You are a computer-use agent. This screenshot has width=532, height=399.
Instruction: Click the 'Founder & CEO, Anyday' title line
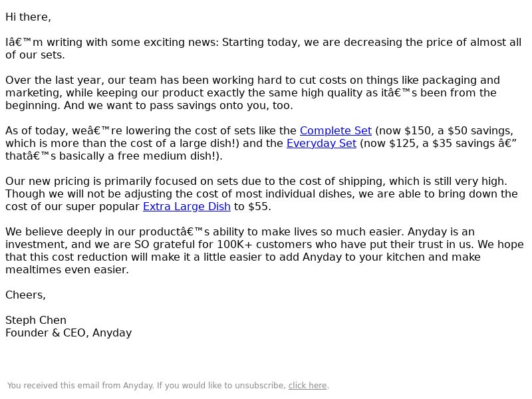[68, 333]
